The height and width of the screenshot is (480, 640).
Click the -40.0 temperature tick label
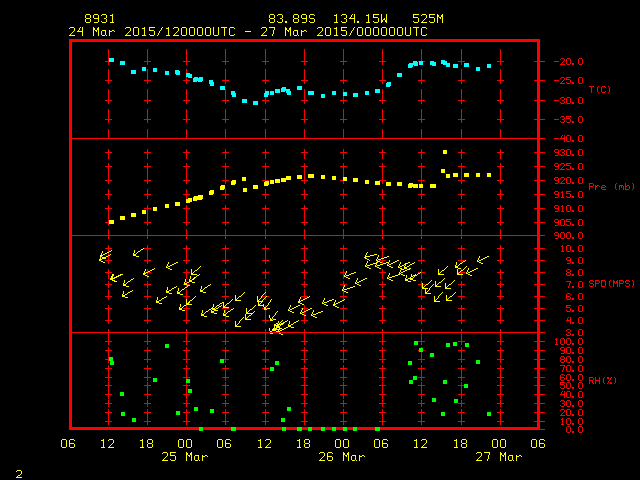pos(569,138)
